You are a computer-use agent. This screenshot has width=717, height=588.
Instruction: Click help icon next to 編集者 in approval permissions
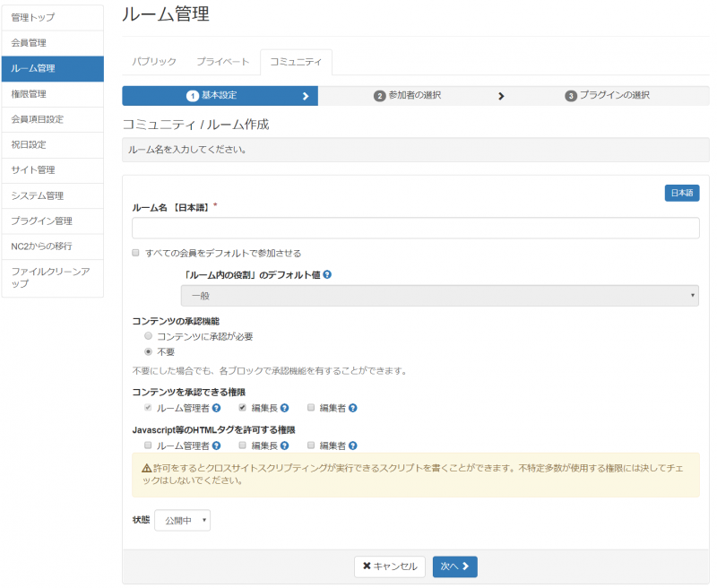(x=353, y=408)
